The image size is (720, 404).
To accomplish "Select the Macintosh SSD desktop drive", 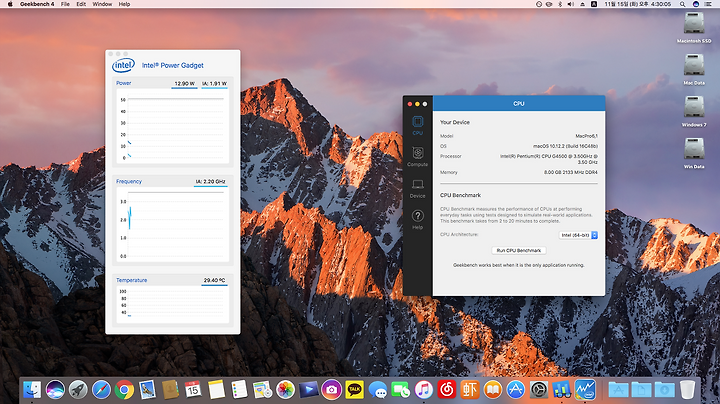I will [x=694, y=28].
